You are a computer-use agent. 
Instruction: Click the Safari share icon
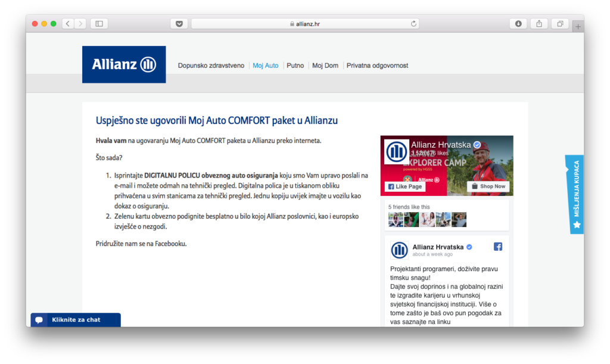[539, 24]
